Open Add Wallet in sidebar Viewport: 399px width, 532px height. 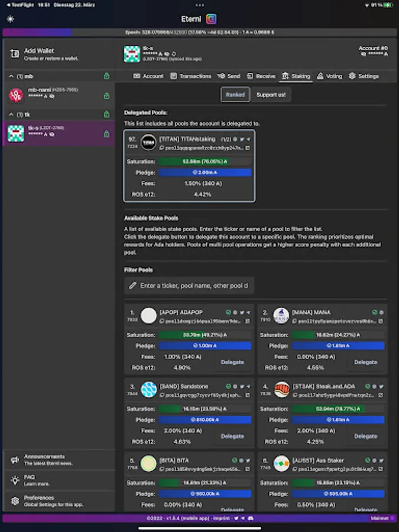[59, 54]
